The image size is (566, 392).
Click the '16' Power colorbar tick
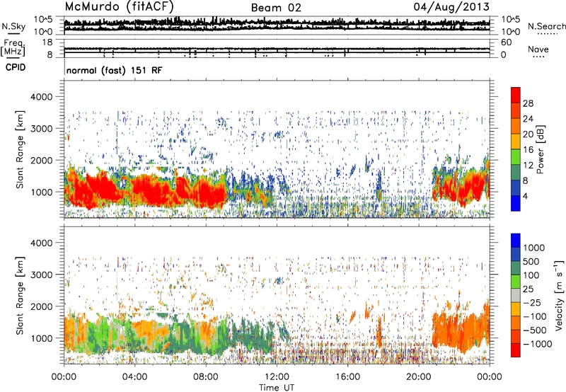coord(528,150)
